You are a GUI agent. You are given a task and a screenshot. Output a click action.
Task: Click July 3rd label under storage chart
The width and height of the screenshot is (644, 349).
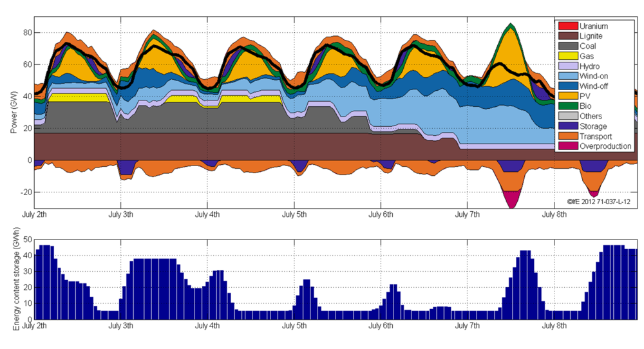click(x=121, y=326)
